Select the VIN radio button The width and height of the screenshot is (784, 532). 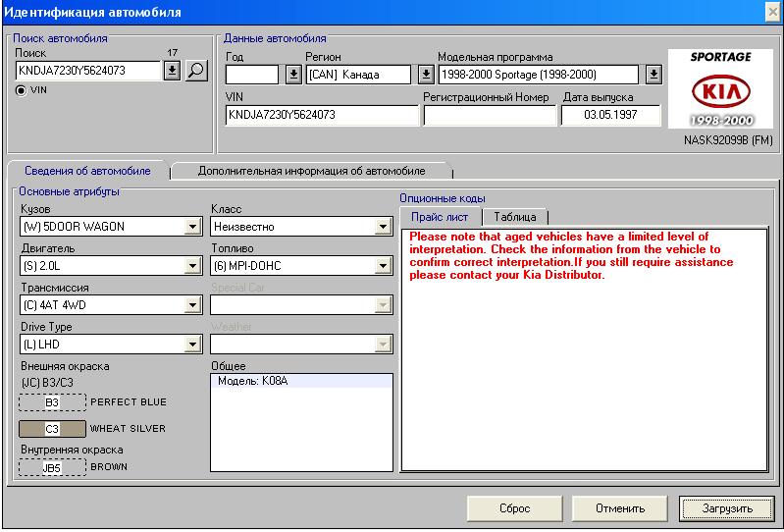coord(23,89)
